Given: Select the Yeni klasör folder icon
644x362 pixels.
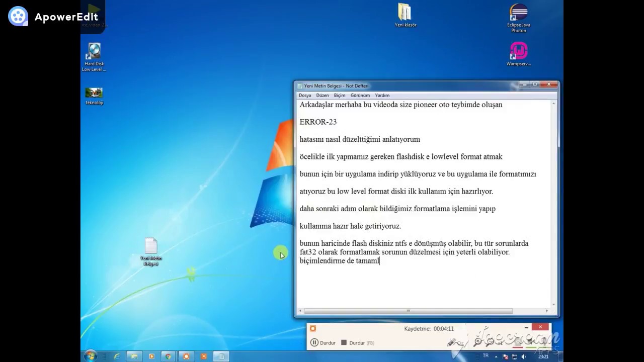Looking at the screenshot, I should point(405,15).
